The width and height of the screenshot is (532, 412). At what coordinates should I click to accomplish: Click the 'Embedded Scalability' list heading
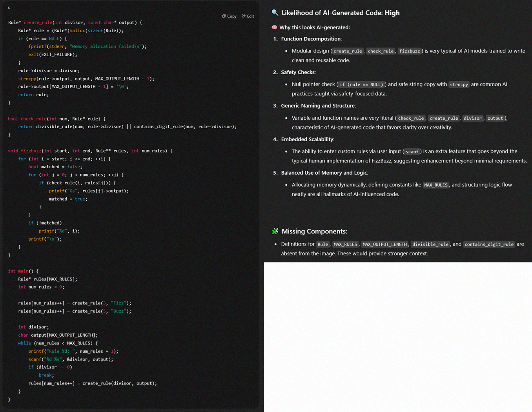click(308, 139)
